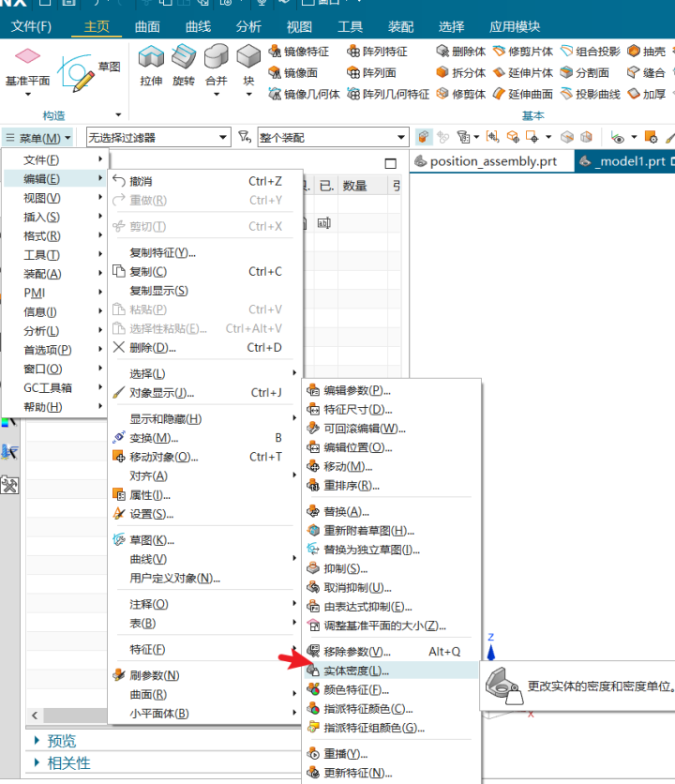Select 镜像几何体 mirror geometry tool

304,94
